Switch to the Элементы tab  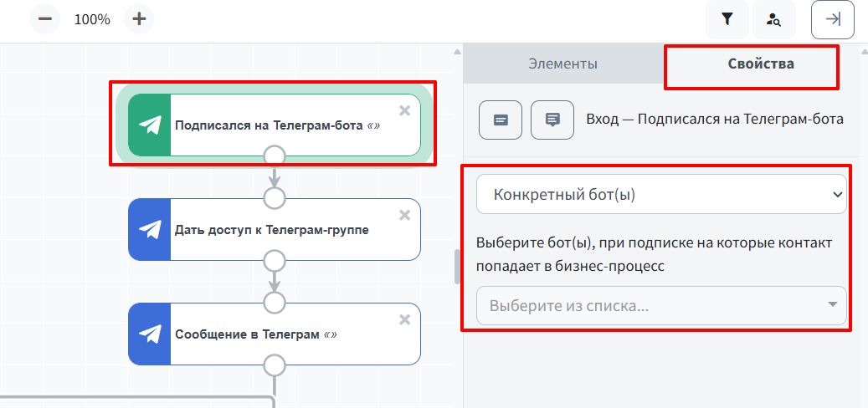(x=563, y=64)
